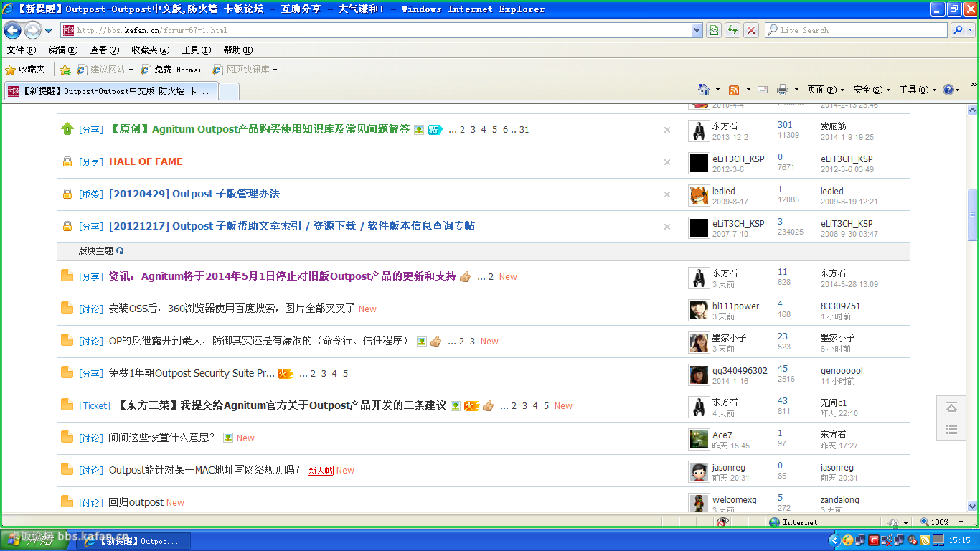Click the [Ticket] category tag
The image size is (980, 551).
pyautogui.click(x=95, y=405)
